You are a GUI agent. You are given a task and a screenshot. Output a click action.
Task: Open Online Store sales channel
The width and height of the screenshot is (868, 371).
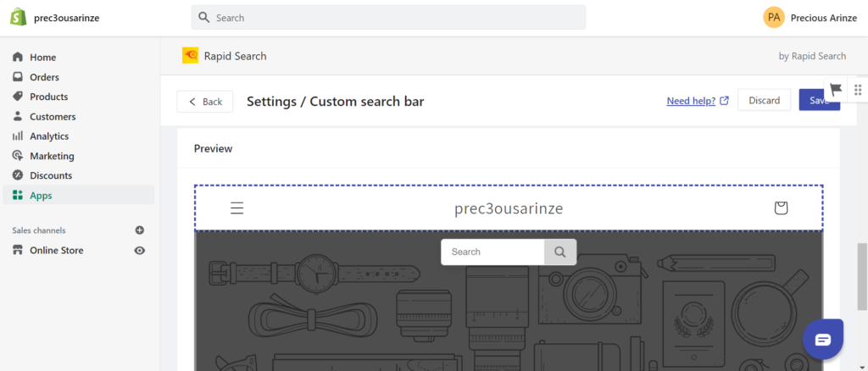pos(57,251)
